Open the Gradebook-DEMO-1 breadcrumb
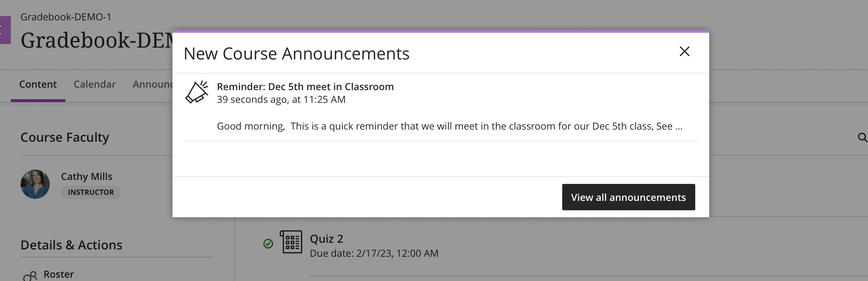The image size is (868, 281). 67,16
